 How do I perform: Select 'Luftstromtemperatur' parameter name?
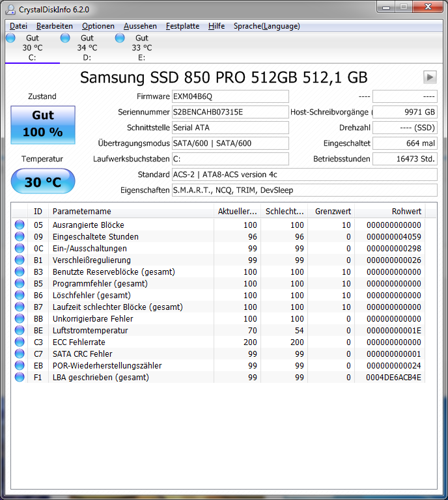point(91,330)
